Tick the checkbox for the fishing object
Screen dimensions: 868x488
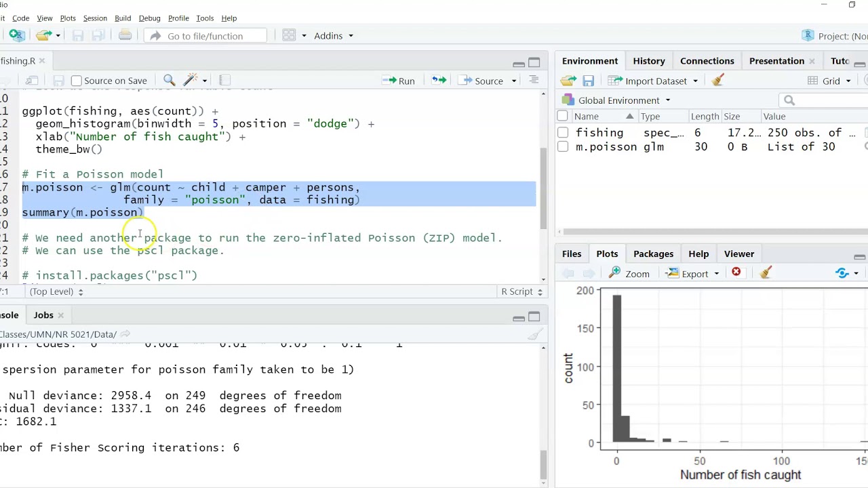[562, 132]
